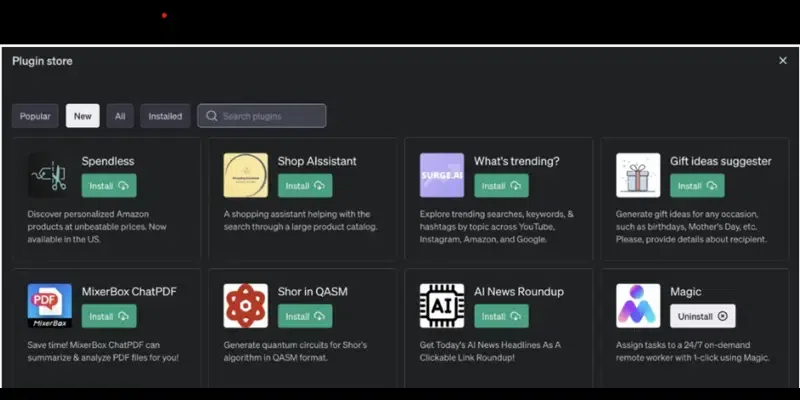Close the Plugin store dialog
This screenshot has width=800, height=400.
[x=783, y=61]
